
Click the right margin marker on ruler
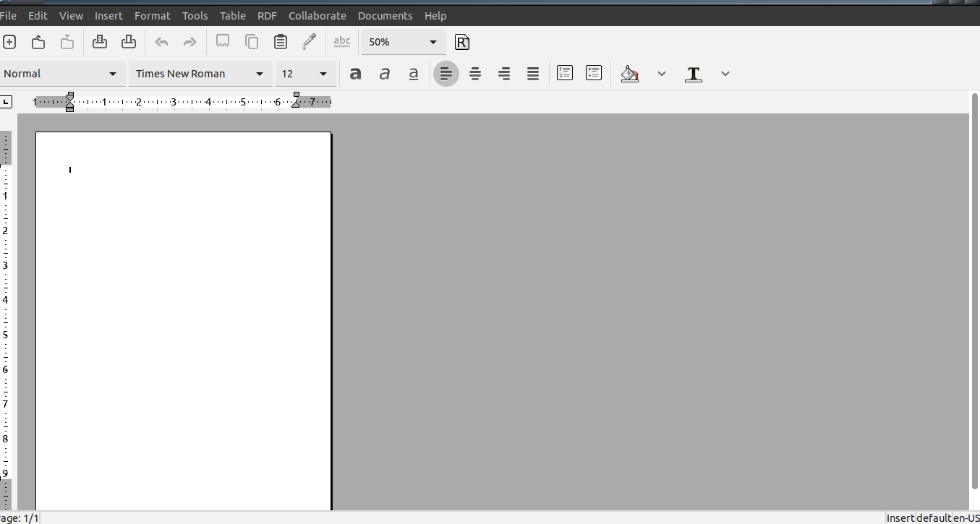pyautogui.click(x=297, y=103)
